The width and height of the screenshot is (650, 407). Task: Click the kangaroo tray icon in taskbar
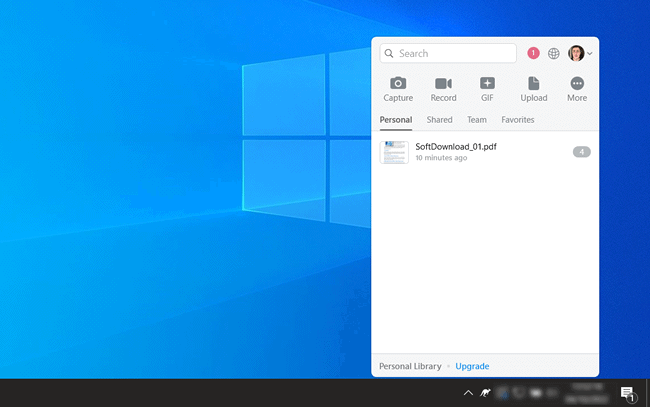click(x=485, y=393)
